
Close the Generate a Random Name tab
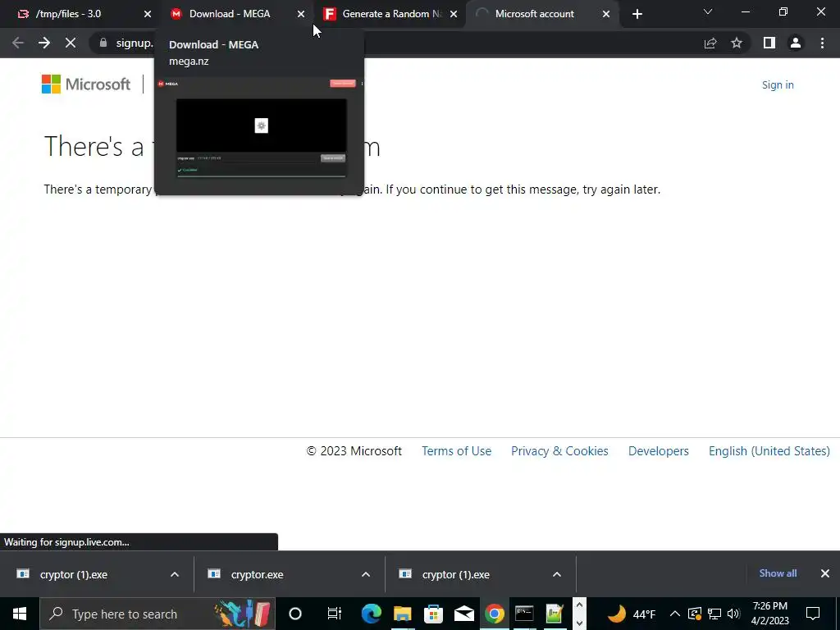(454, 14)
